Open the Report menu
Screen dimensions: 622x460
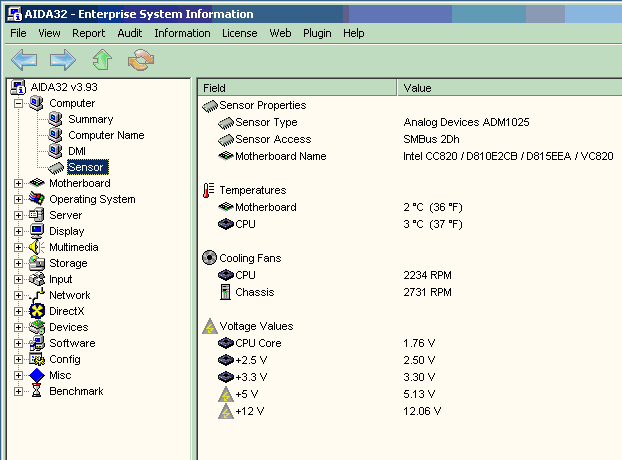pyautogui.click(x=88, y=33)
